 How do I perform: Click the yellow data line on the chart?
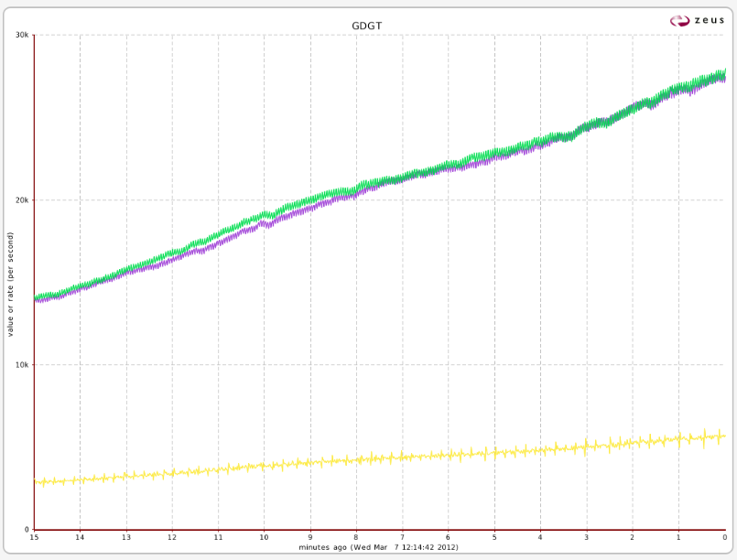click(x=380, y=458)
